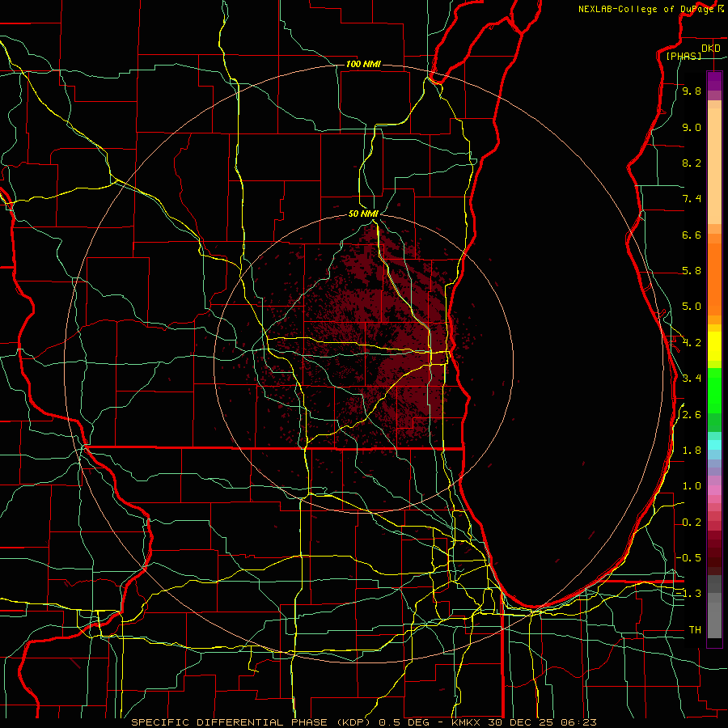Click the 9.0 scale label
This screenshot has width=728, height=728.
(692, 127)
